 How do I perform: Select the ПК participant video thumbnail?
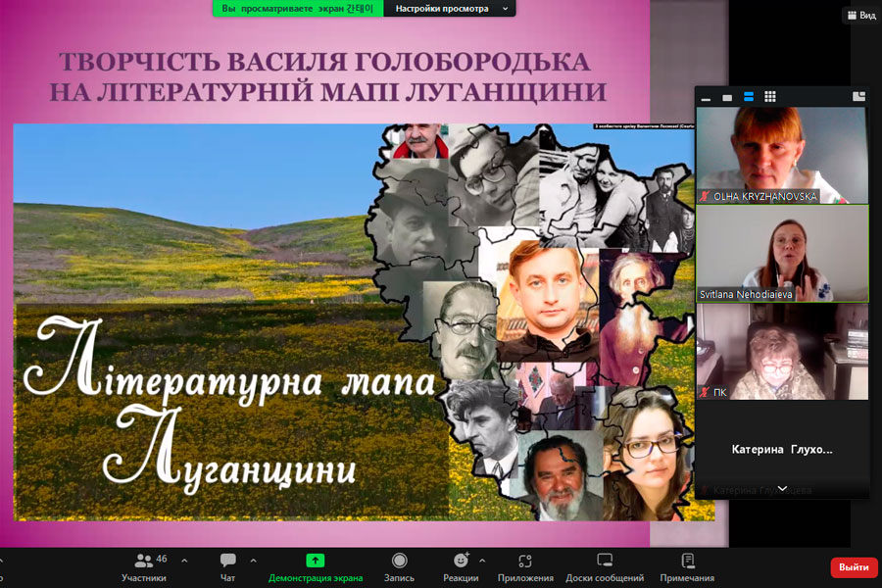(782, 352)
